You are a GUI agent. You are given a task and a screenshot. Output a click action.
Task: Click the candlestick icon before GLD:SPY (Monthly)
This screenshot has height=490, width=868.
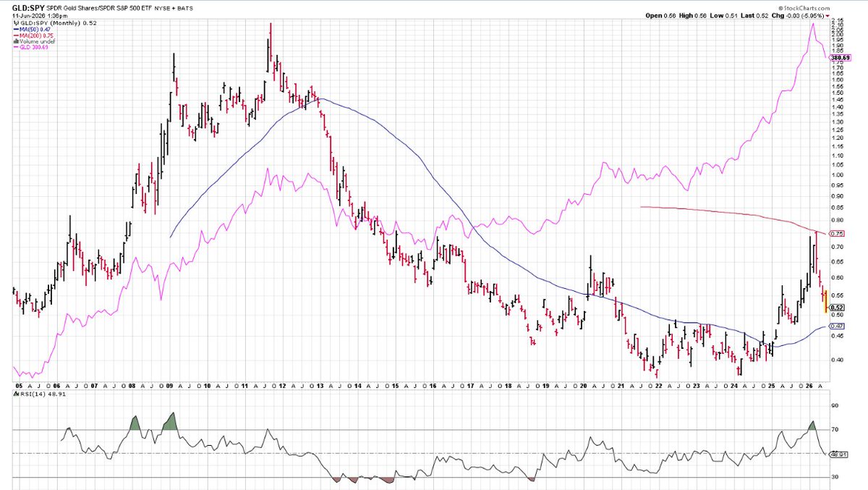tap(15, 23)
